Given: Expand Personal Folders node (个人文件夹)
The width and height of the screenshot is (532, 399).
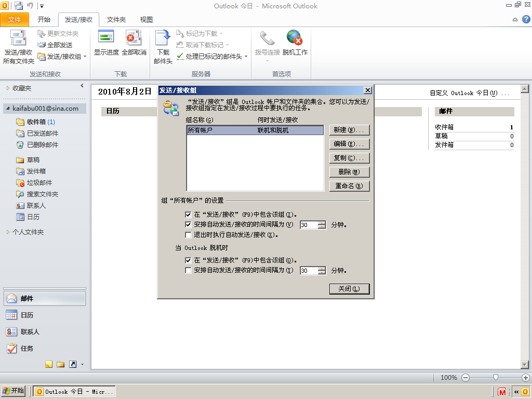Looking at the screenshot, I should point(8,232).
